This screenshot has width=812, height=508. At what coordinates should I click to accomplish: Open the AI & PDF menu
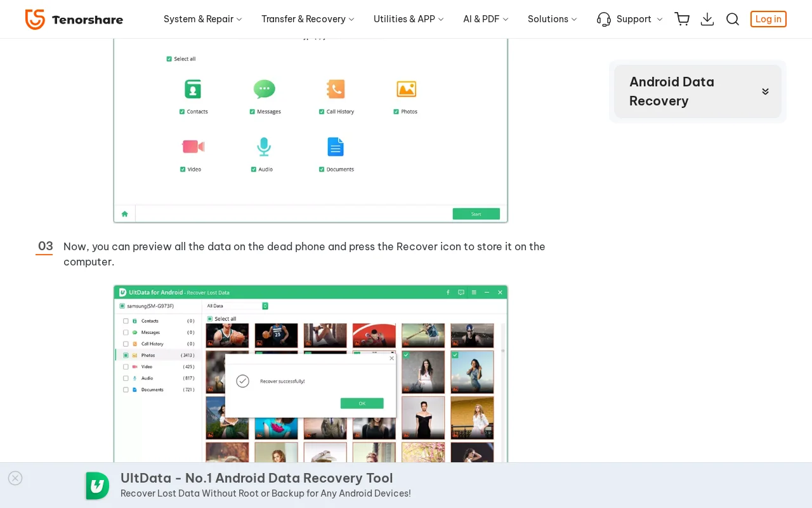pos(485,19)
